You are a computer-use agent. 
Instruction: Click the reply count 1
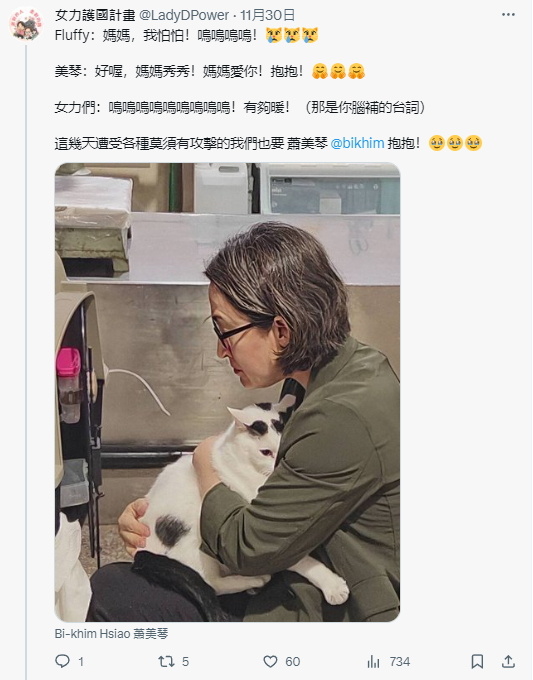[81, 662]
